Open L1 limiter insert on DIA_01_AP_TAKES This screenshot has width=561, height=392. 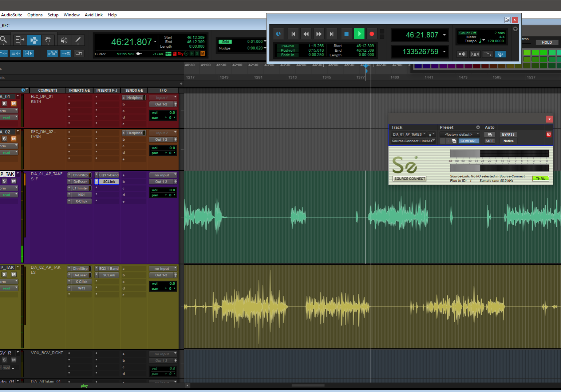click(x=79, y=188)
